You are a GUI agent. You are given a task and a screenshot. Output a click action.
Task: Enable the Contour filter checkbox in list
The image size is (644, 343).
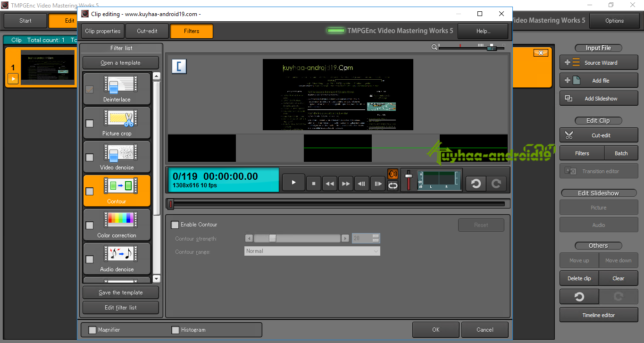[x=90, y=191]
